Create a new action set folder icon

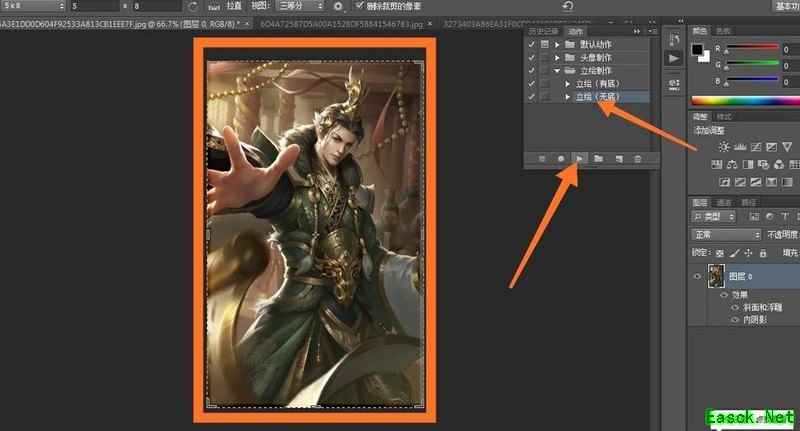pyautogui.click(x=598, y=159)
